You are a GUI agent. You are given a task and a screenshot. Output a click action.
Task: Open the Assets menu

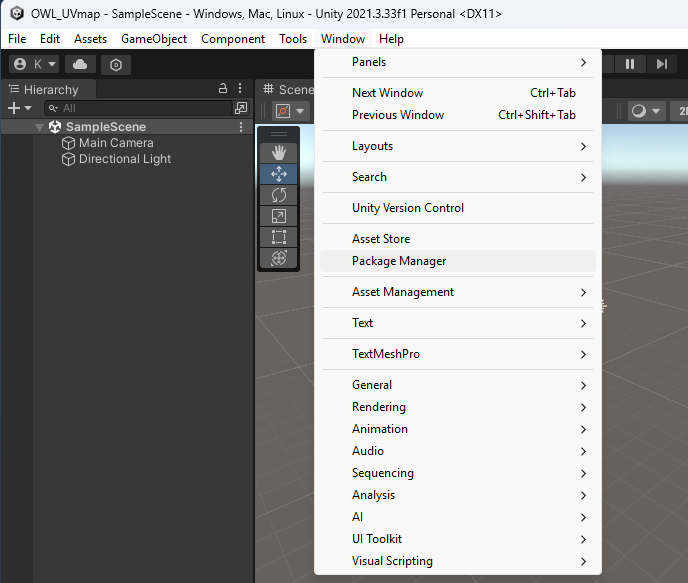(x=90, y=39)
